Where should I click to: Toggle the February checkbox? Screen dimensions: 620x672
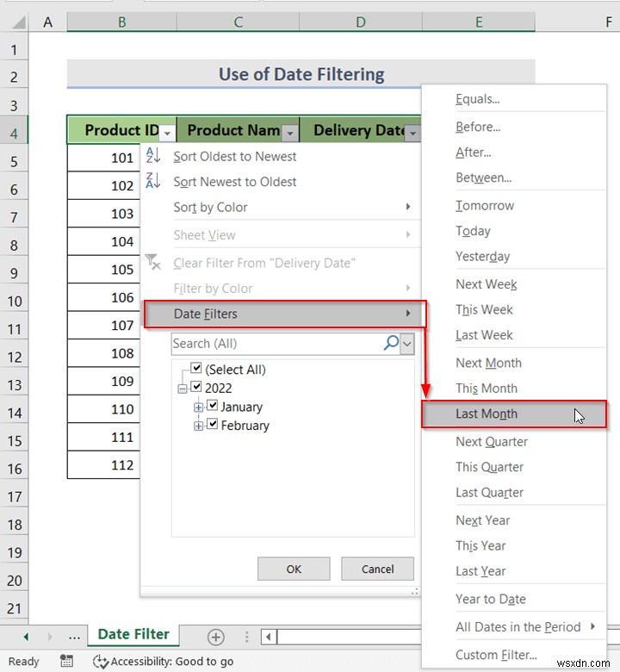(212, 424)
